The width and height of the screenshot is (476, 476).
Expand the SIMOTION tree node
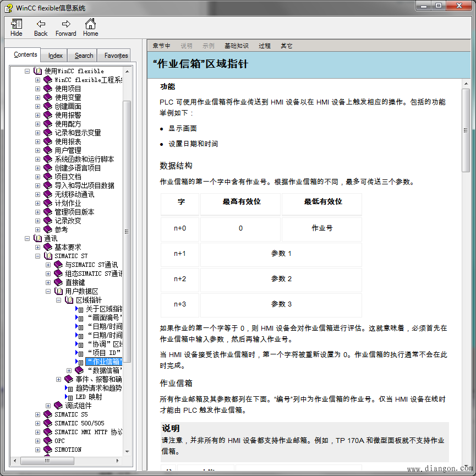tap(38, 450)
